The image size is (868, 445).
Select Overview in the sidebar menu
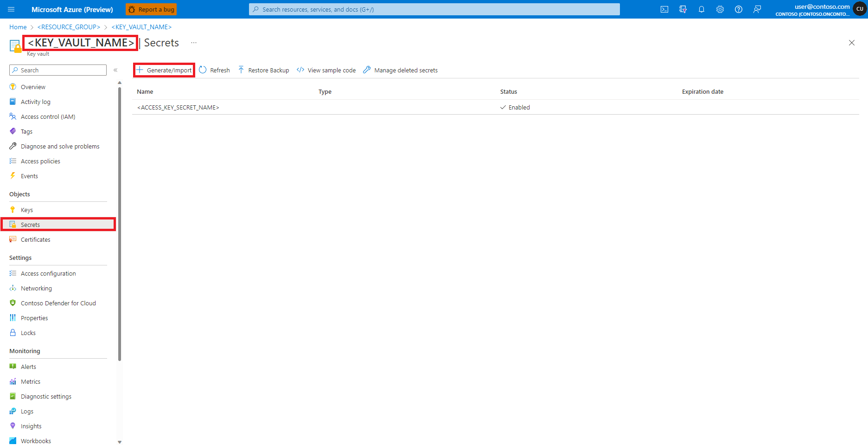(x=33, y=87)
